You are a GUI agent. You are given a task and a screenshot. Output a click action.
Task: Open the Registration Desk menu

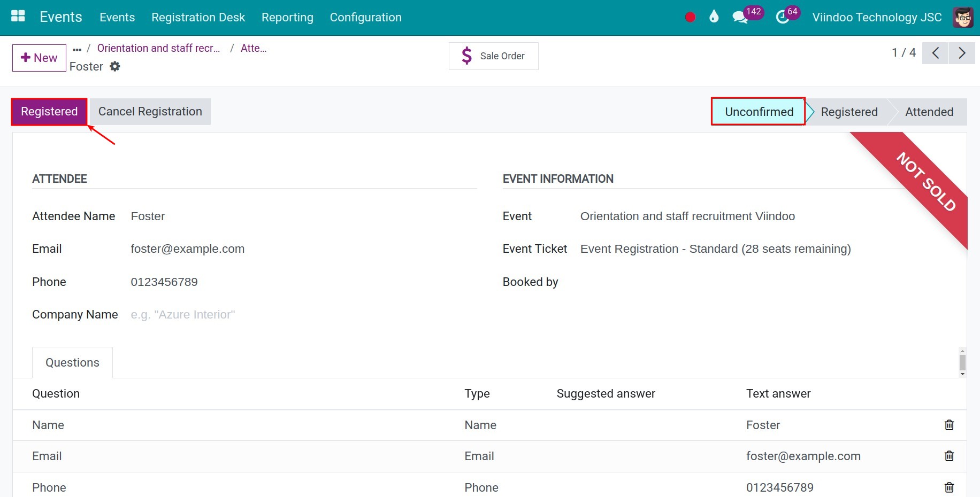tap(198, 17)
